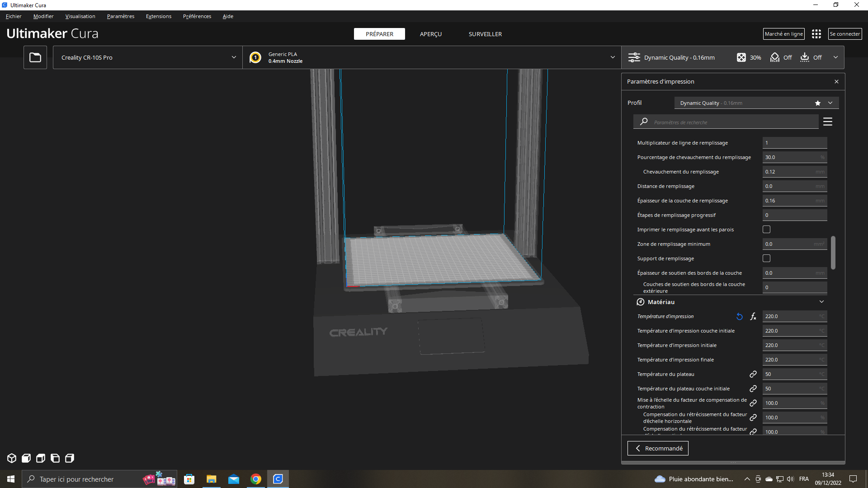868x488 pixels.
Task: Click the settings panel vertical scrollbar
Action: click(833, 253)
